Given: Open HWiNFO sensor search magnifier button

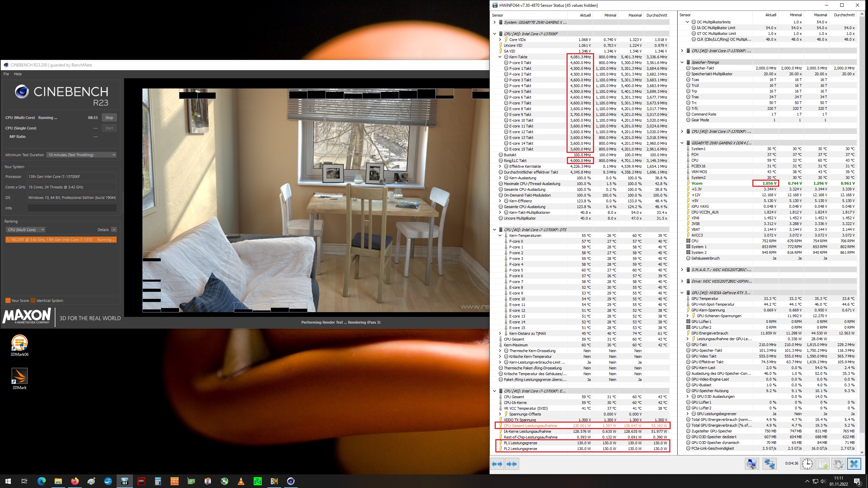Looking at the screenshot, I should pyautogui.click(x=752, y=464).
